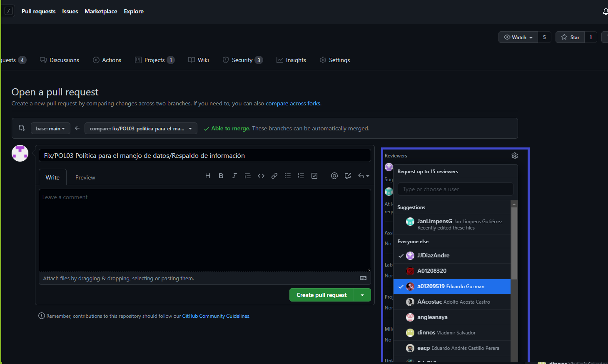This screenshot has width=608, height=364.
Task: Apply bold formatting in comment toolbar
Action: [x=221, y=176]
